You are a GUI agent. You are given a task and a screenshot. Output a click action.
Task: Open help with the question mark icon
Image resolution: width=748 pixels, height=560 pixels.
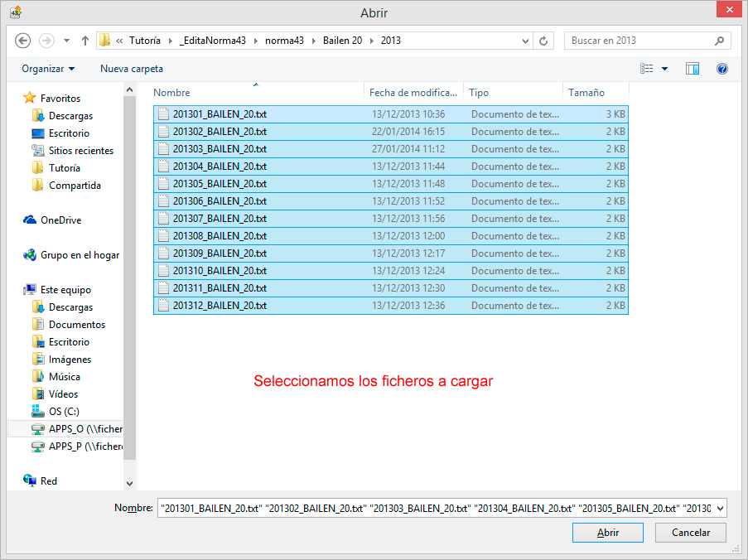(x=722, y=69)
